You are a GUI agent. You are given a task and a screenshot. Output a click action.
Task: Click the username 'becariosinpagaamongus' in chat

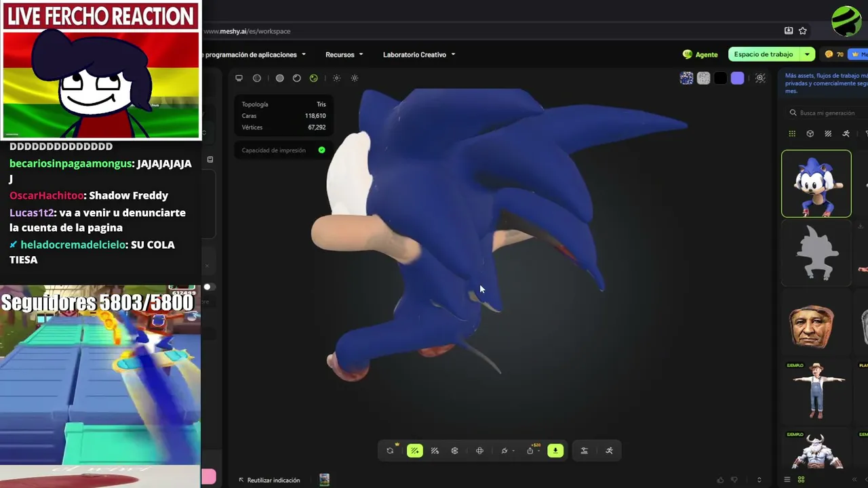tap(71, 163)
